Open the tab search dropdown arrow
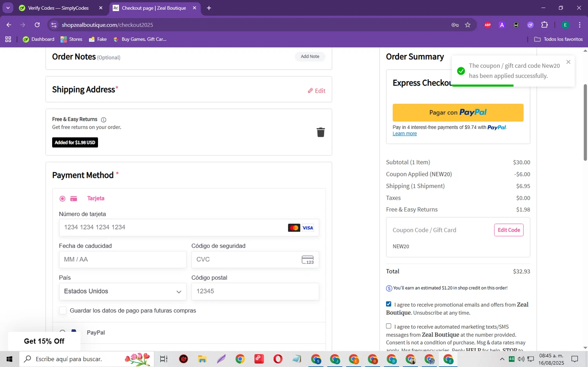588x367 pixels. tap(8, 8)
